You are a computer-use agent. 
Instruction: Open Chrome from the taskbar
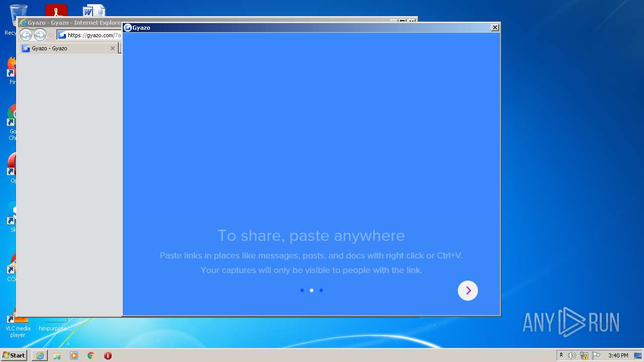[x=91, y=355]
